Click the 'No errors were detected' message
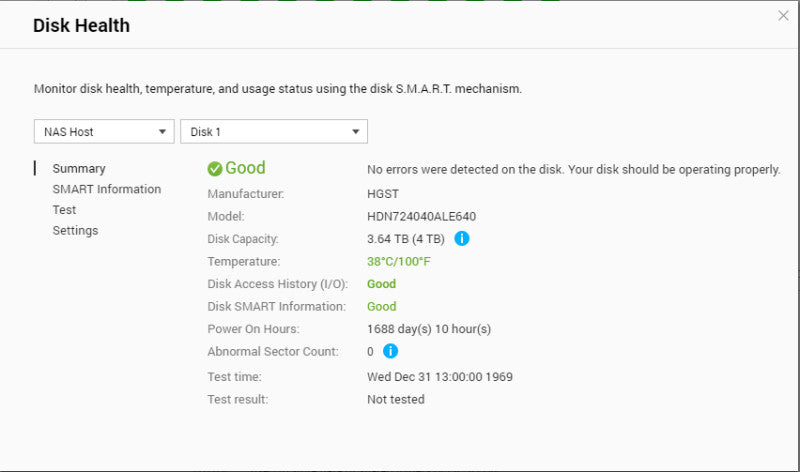Image resolution: width=800 pixels, height=472 pixels. click(573, 169)
